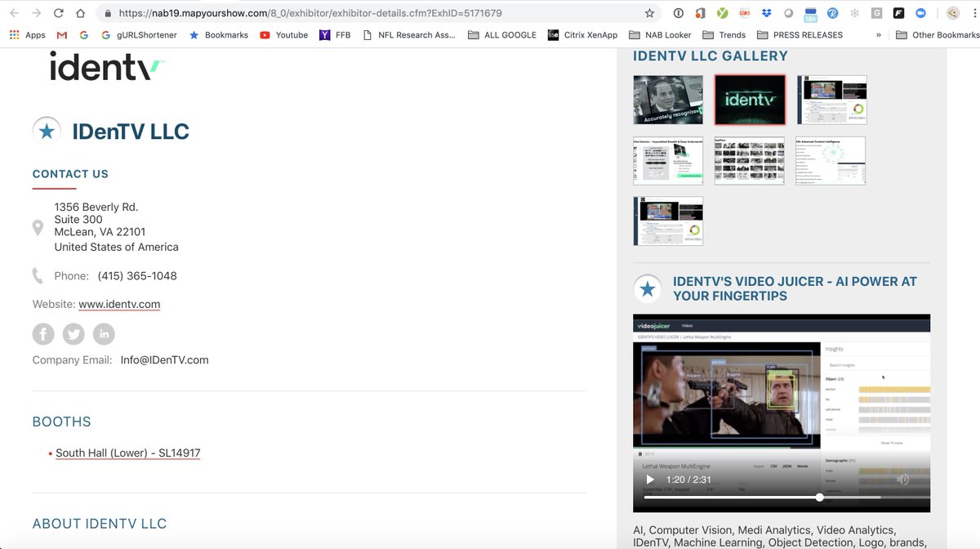The height and width of the screenshot is (549, 980).
Task: Open the Apps shortcut in bookmarks bar
Action: 27,35
